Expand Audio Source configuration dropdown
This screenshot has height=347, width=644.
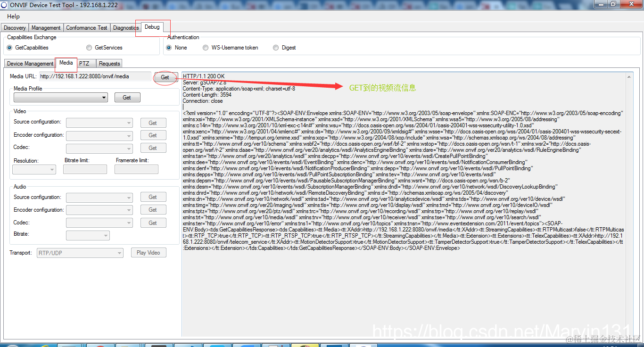[99, 198]
